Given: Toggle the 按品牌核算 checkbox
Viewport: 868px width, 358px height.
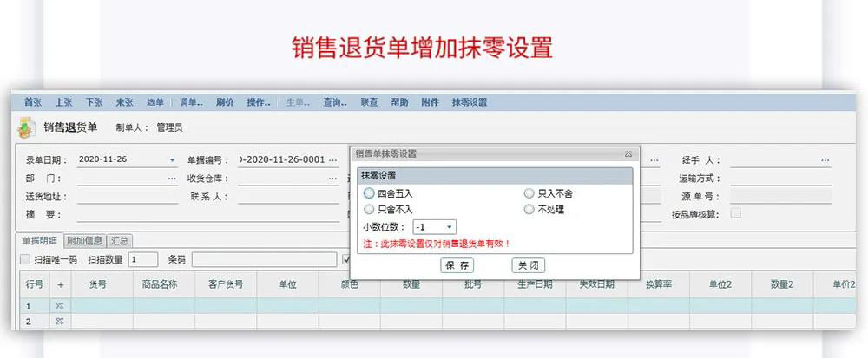Looking at the screenshot, I should click(x=736, y=213).
